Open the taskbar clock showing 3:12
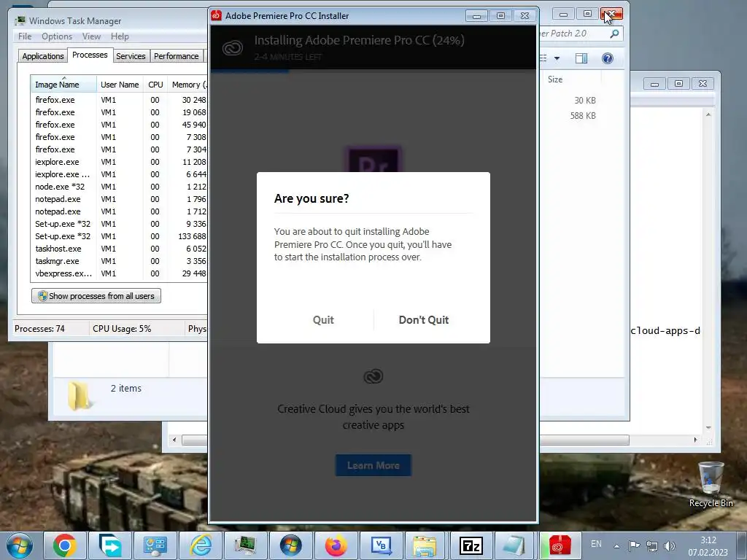This screenshot has height=560, width=747. pyautogui.click(x=708, y=546)
